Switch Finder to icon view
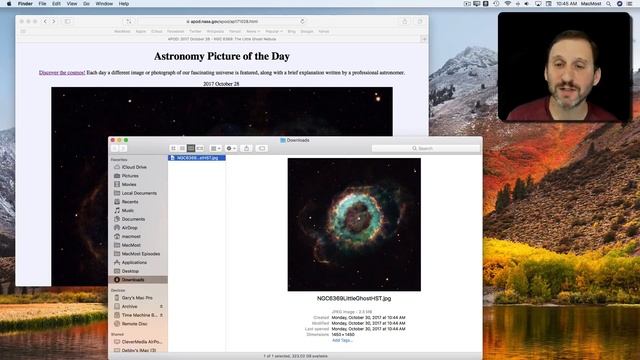 (x=173, y=148)
